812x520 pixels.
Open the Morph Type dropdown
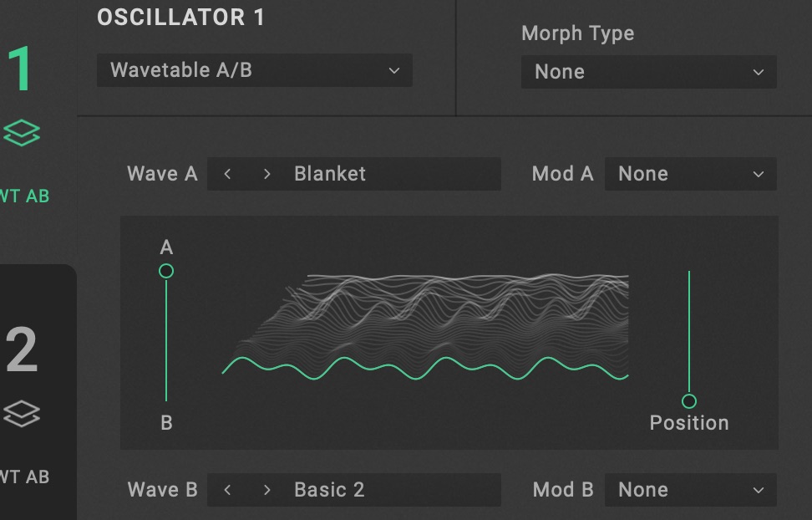[x=649, y=72]
